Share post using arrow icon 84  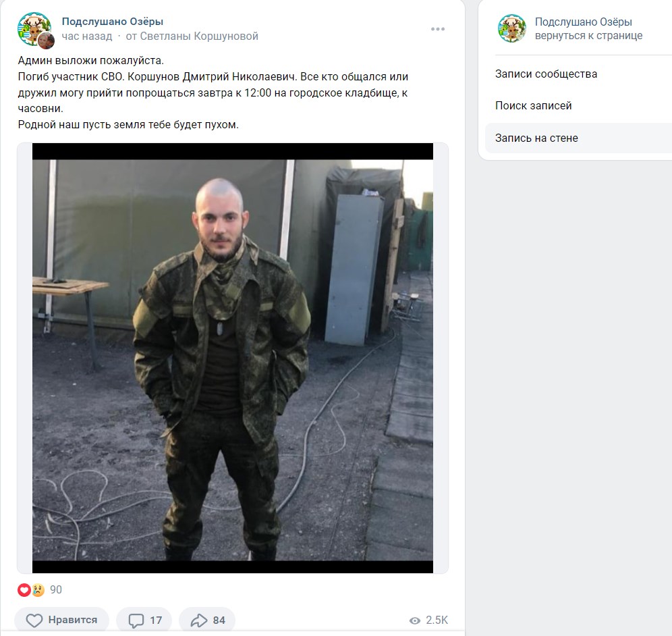coord(207,620)
